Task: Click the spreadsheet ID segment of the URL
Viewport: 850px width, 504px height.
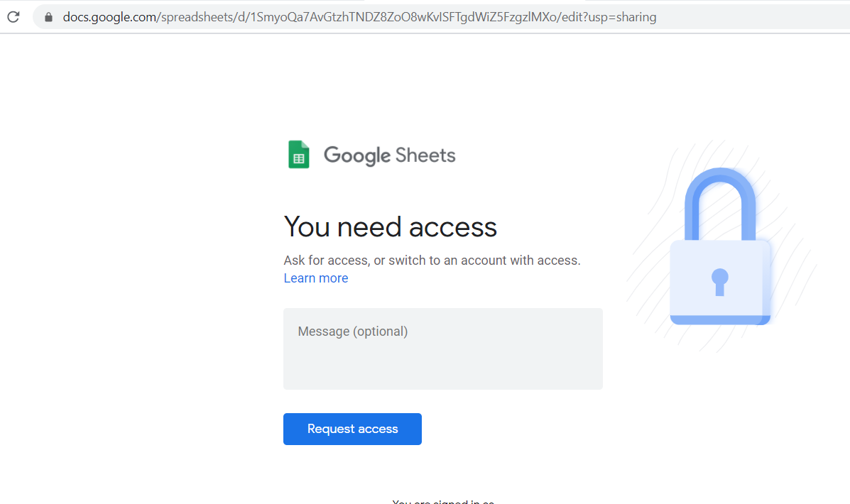Action: point(403,17)
